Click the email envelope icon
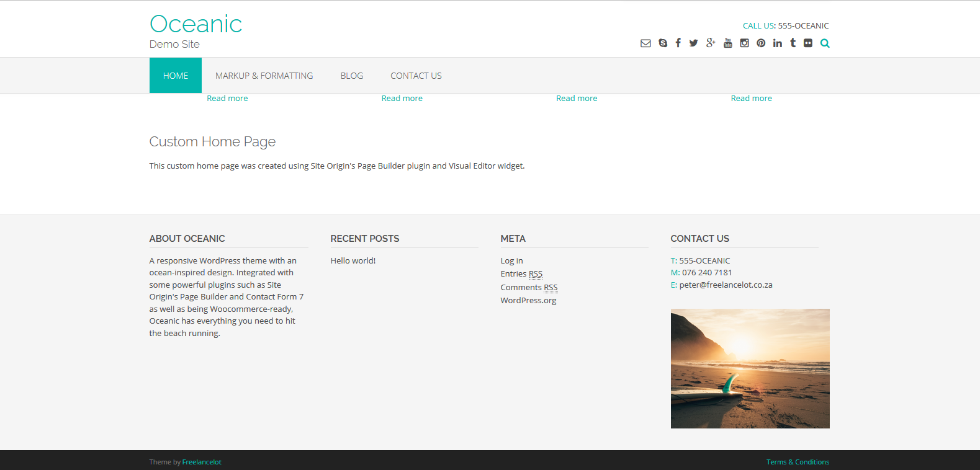 coord(645,43)
